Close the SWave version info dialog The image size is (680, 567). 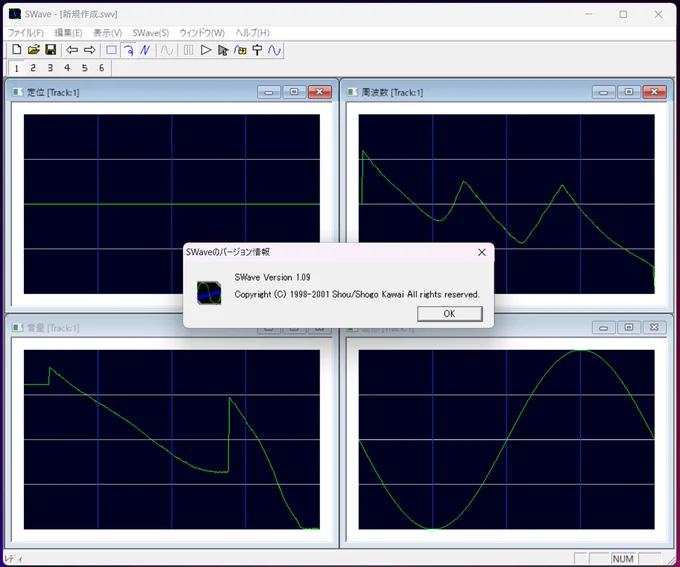point(481,252)
